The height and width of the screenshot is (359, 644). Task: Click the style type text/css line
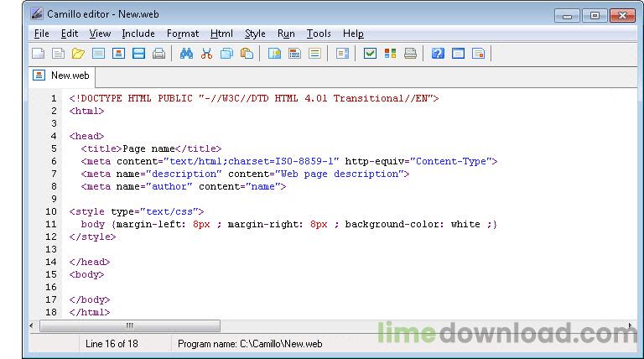pos(137,211)
